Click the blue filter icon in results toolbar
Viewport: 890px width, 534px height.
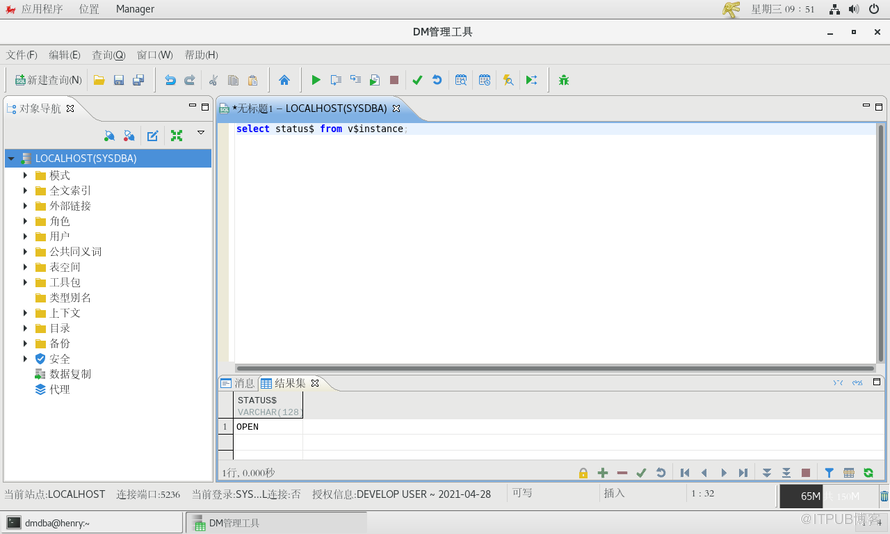[829, 473]
